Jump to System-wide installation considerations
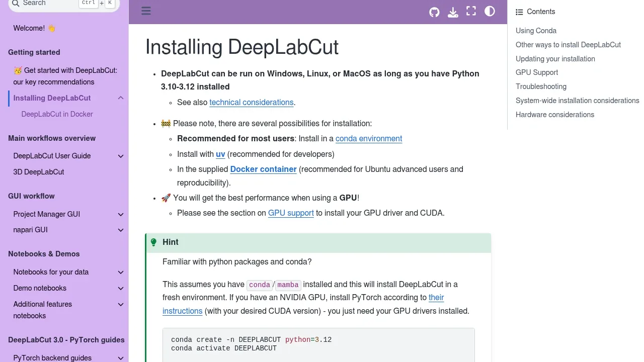 577,101
